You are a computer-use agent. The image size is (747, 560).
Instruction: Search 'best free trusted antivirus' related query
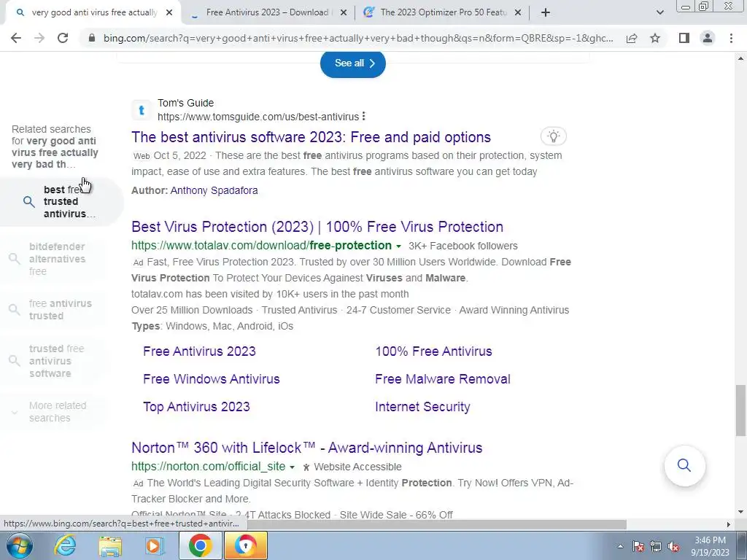tap(61, 202)
